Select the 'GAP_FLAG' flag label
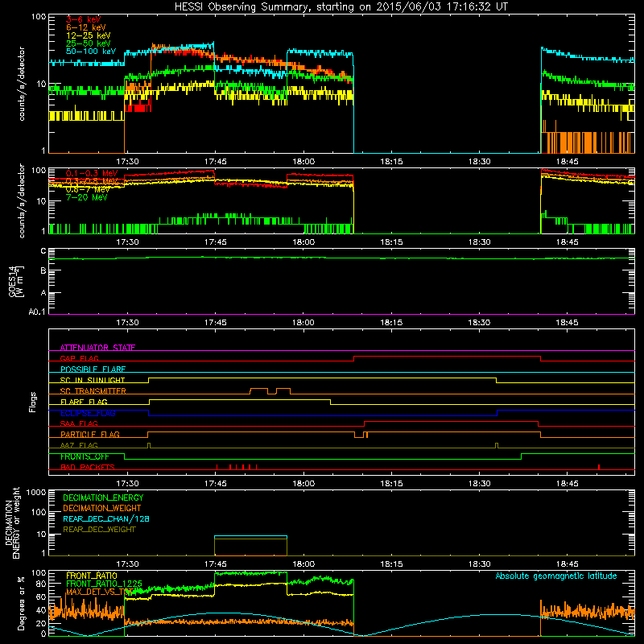Image resolution: width=644 pixels, height=644 pixels. click(x=79, y=358)
